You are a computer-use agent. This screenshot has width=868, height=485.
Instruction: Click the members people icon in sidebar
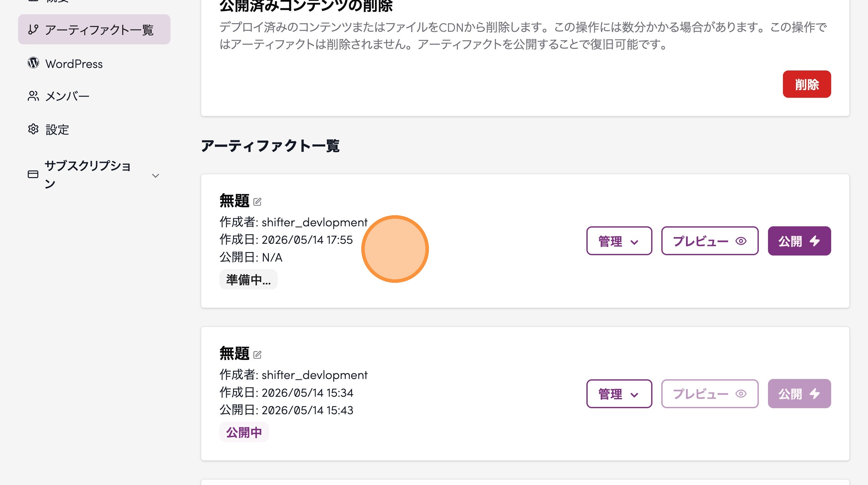(33, 96)
